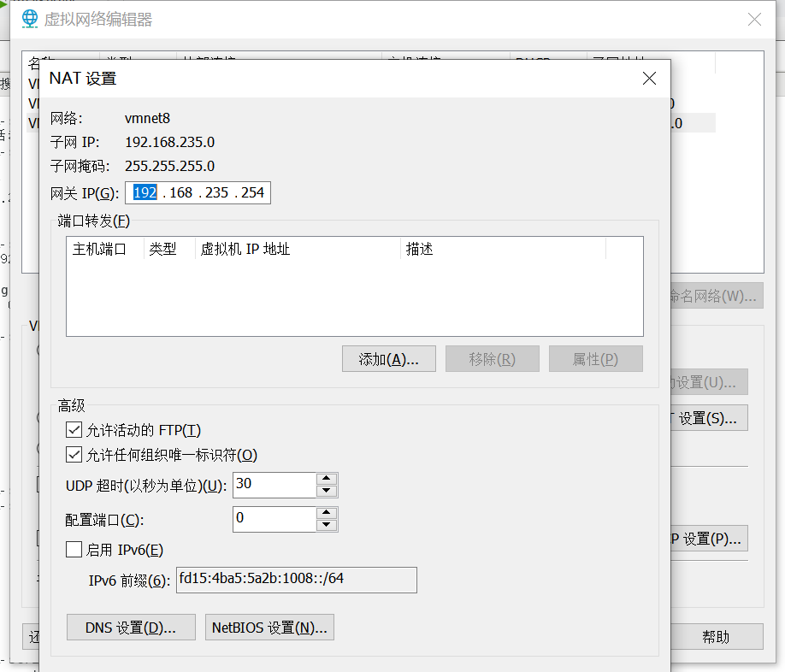Click the vmnet8 network name text
Screen dimensions: 785x672
pos(147,118)
